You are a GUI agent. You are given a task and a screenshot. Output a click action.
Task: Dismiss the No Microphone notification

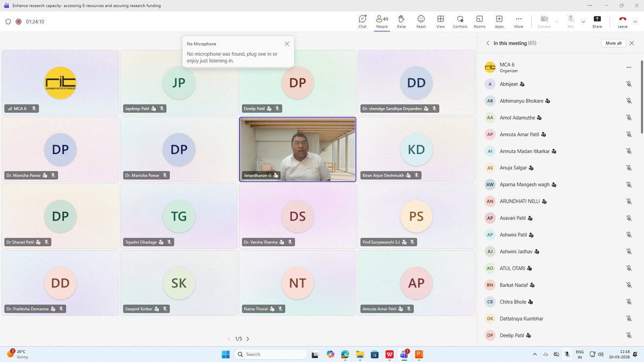287,44
